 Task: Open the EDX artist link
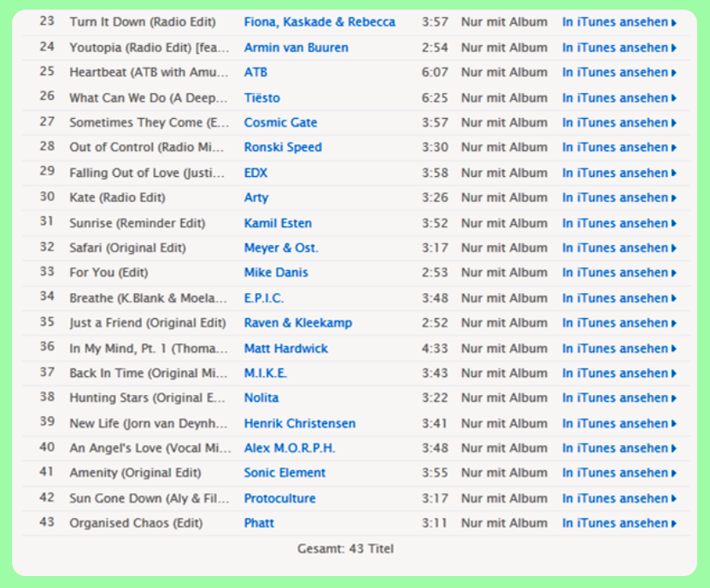tap(255, 173)
